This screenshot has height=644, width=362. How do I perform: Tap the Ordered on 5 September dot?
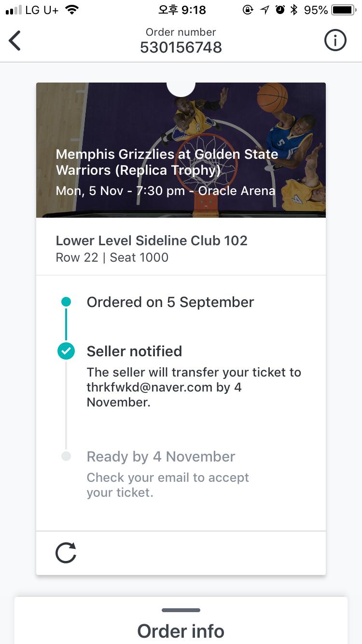[66, 302]
